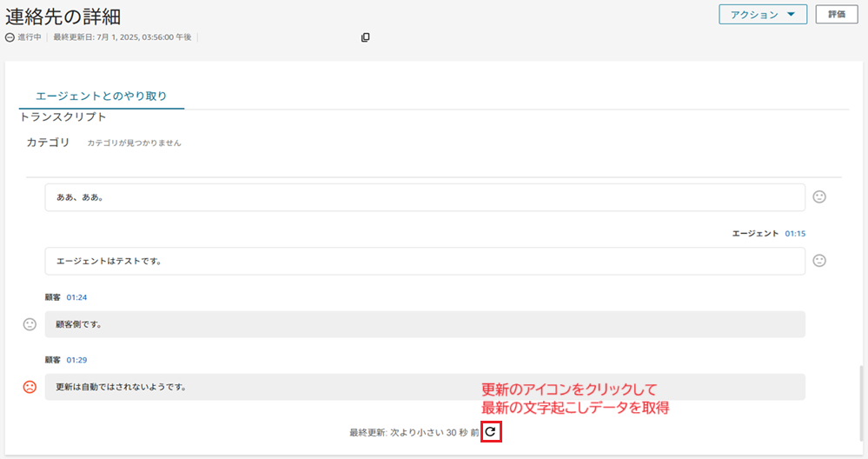Screen dimensions: 868x459
Task: Select the message 顧客側です。
Action: [x=425, y=324]
